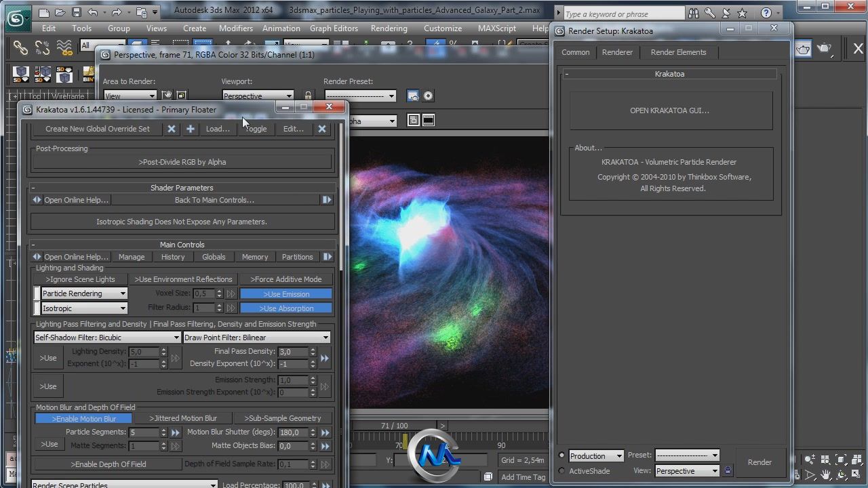This screenshot has height=488, width=868.
Task: Click the Save File icon in quick access toolbar
Action: [x=77, y=12]
